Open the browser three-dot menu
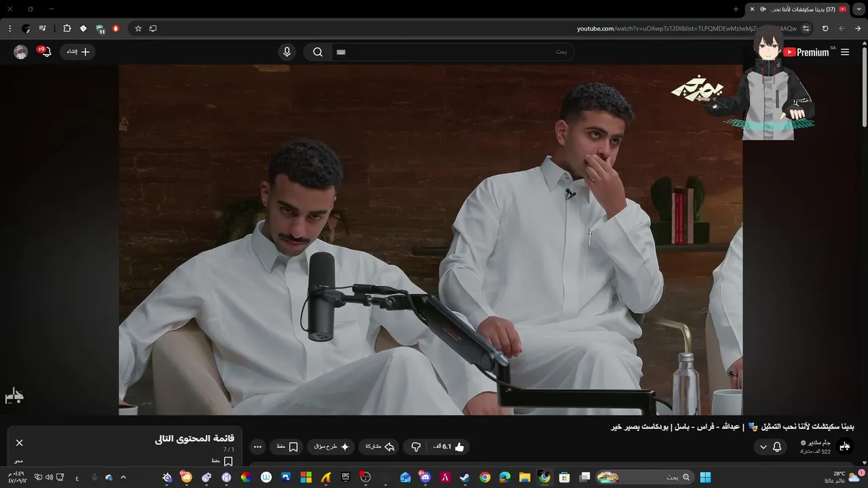868x488 pixels. (9, 28)
